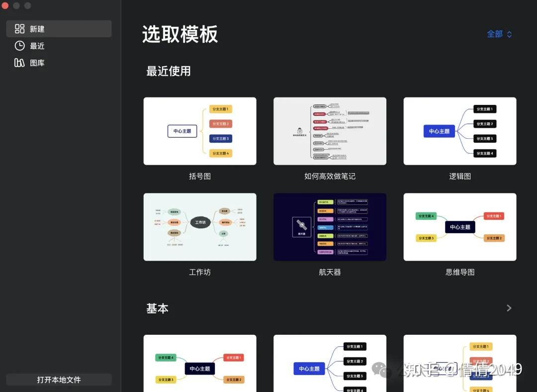537x392 pixels.
Task: Select the 新建 icon in the sidebar
Action: (19, 28)
